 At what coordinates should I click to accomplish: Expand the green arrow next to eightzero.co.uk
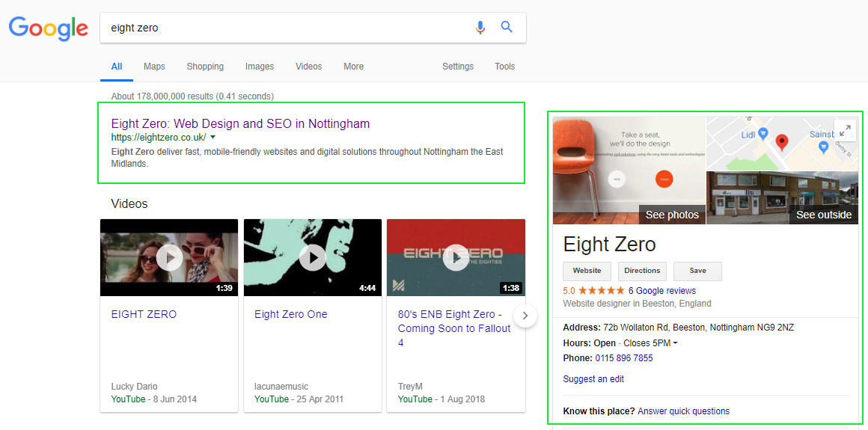click(213, 137)
